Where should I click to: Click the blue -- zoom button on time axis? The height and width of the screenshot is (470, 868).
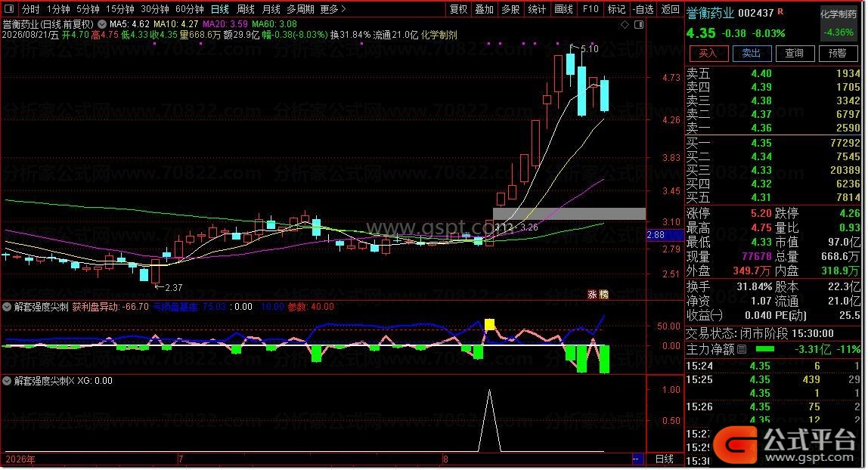(x=637, y=459)
